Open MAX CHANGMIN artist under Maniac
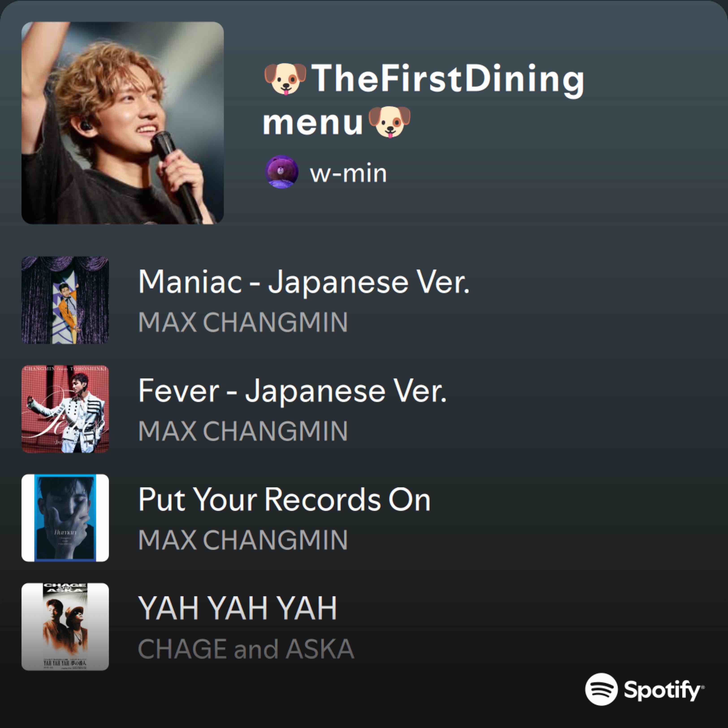The height and width of the screenshot is (728, 728). coord(243,322)
